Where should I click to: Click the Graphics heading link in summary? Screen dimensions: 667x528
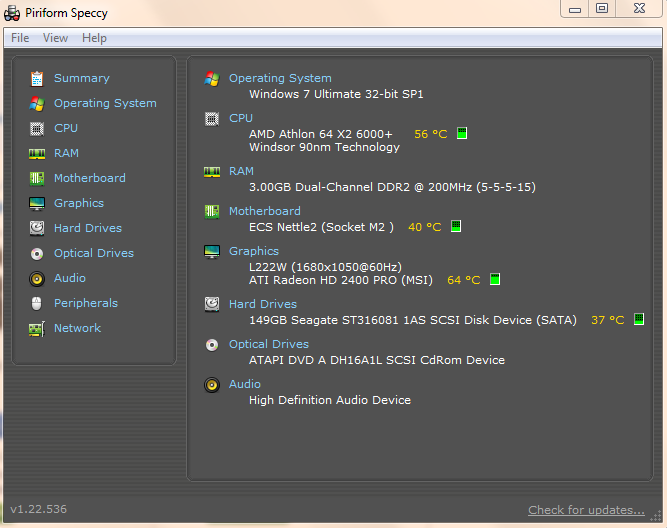tap(254, 251)
